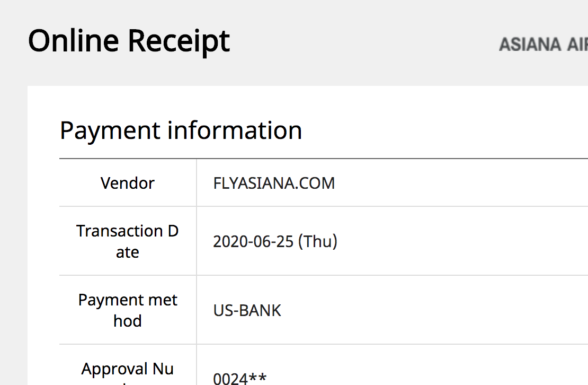Click the 2020-06-25 date text
The height and width of the screenshot is (385, 588).
253,242
